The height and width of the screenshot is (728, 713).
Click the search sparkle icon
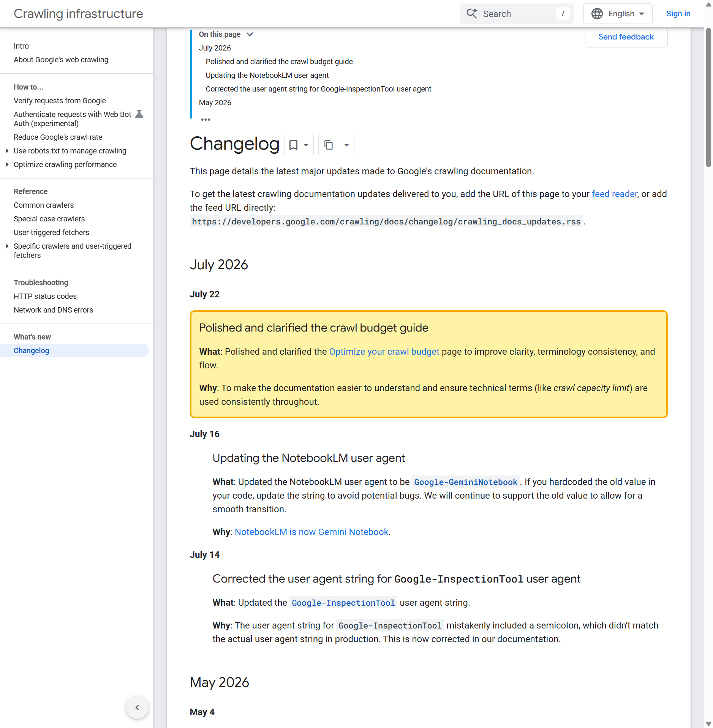pyautogui.click(x=472, y=14)
